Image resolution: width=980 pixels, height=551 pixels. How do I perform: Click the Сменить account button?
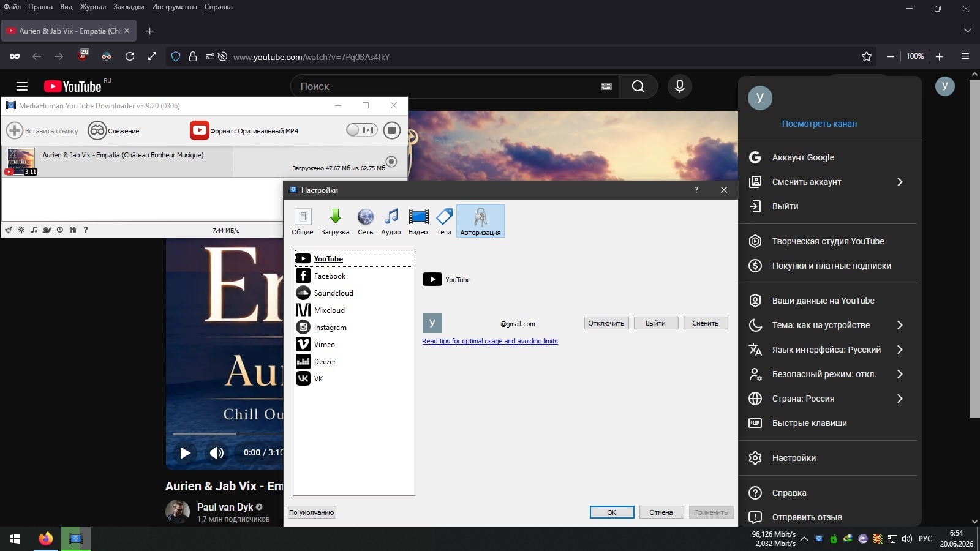[x=706, y=323]
